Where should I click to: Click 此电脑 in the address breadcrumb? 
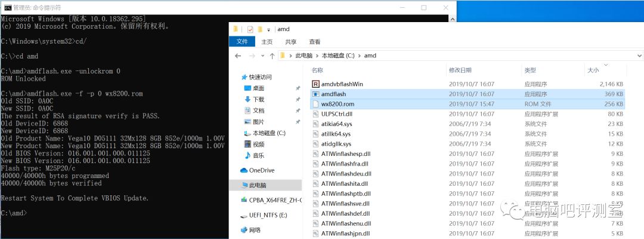pos(304,56)
